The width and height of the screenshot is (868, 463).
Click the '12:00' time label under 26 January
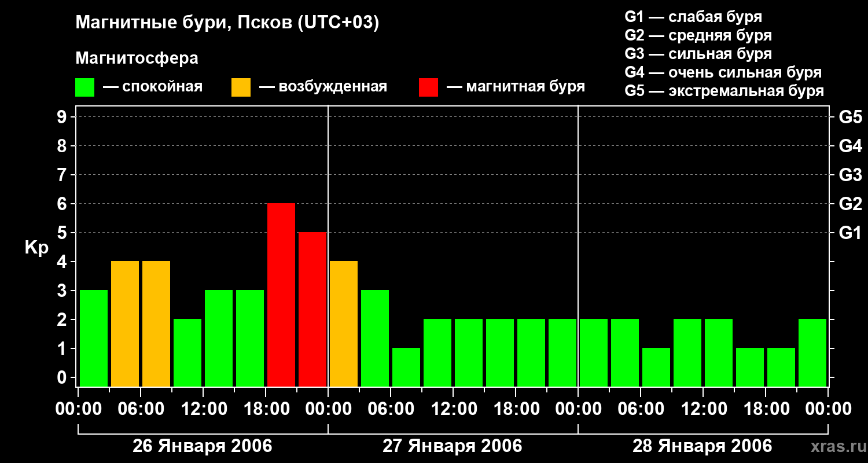[203, 409]
